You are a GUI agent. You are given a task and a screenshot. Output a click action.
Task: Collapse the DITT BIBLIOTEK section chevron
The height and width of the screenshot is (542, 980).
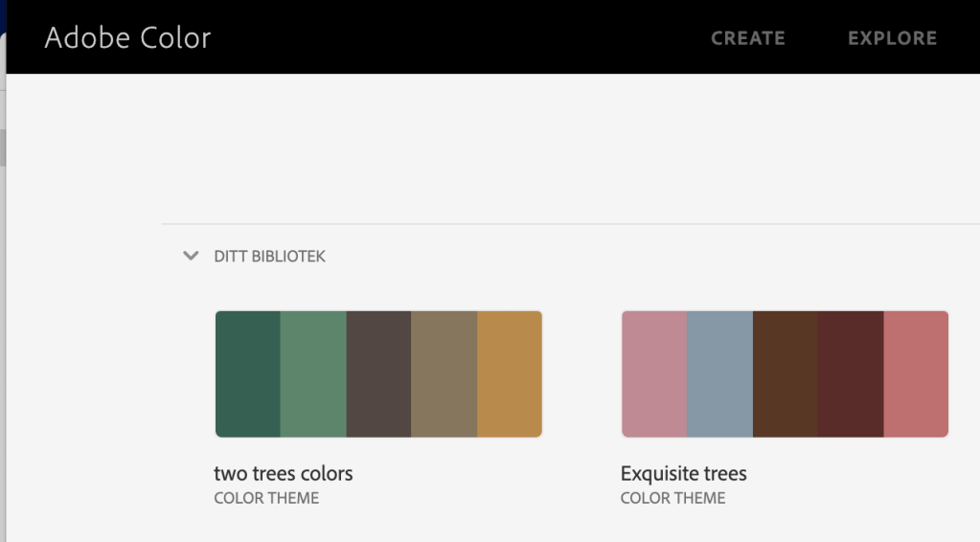point(191,257)
